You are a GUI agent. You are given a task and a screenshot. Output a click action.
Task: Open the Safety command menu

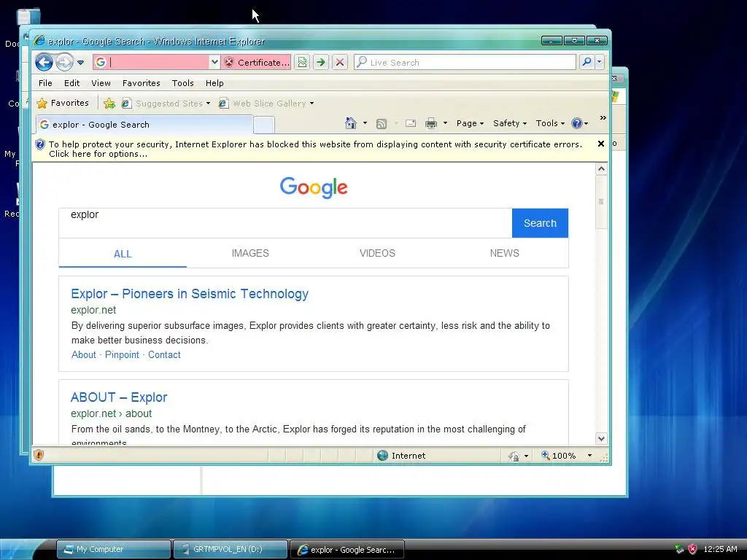point(510,123)
